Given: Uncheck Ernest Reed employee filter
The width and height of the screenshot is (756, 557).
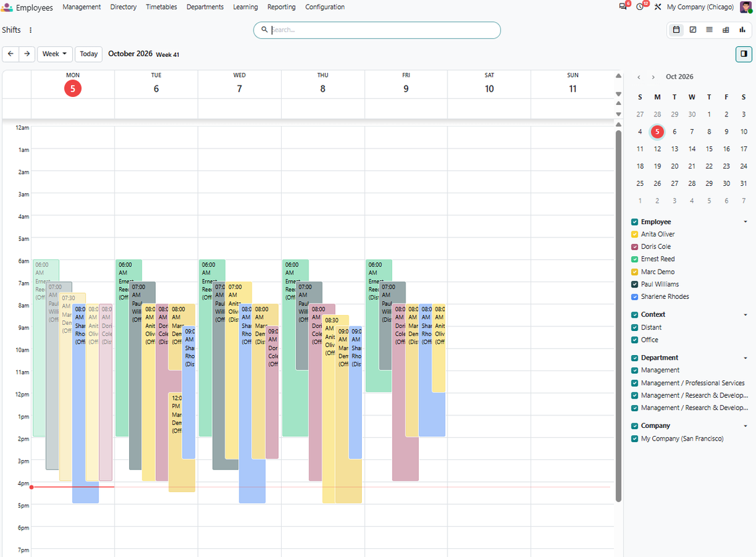Looking at the screenshot, I should tap(634, 259).
